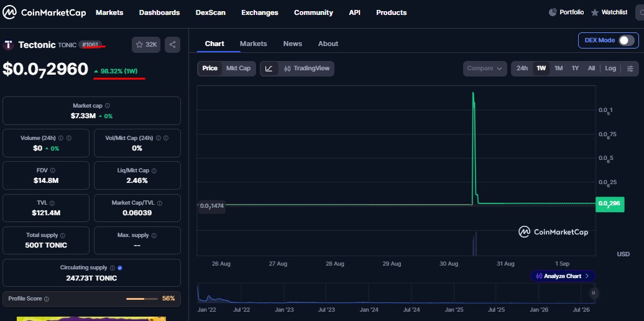Select the Price chart option
Viewport: 644px width, 321px height.
[210, 68]
